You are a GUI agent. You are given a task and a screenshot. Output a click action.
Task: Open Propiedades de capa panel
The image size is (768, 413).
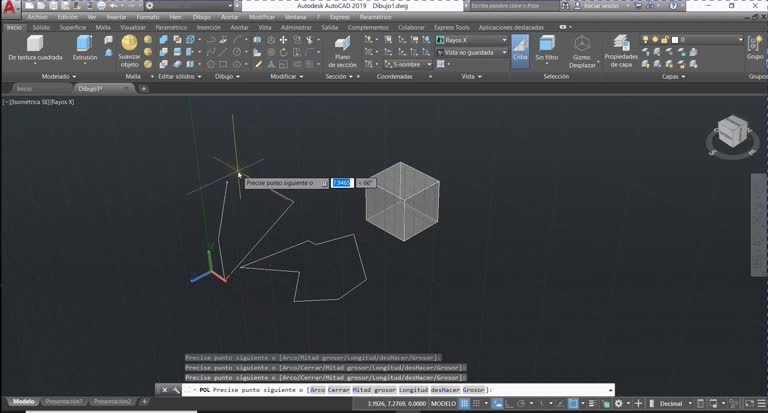pos(621,51)
